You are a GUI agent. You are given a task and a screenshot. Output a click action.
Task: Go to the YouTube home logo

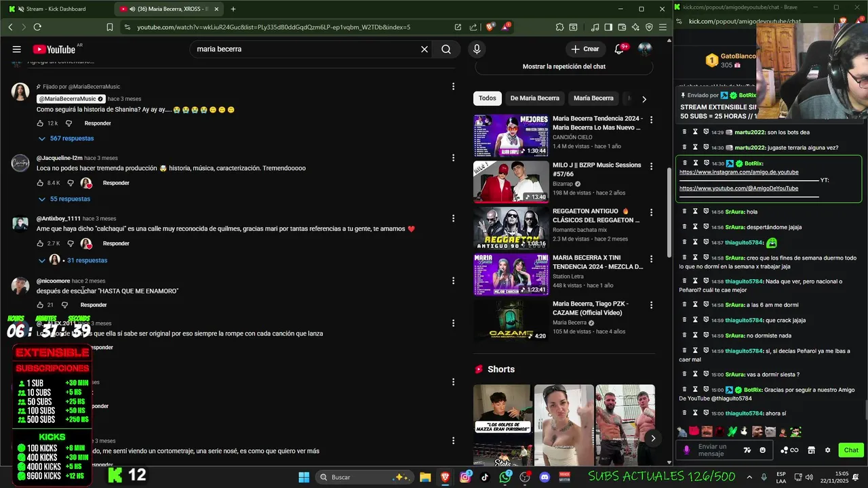click(x=54, y=49)
